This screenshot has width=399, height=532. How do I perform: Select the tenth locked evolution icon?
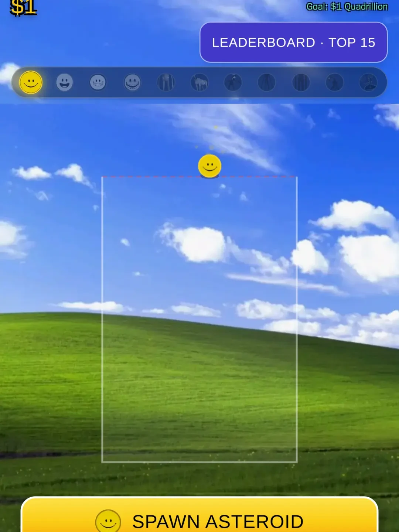(x=335, y=82)
